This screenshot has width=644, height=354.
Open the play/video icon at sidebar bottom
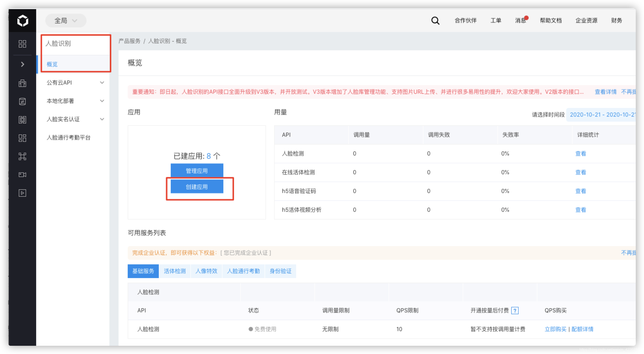click(22, 193)
